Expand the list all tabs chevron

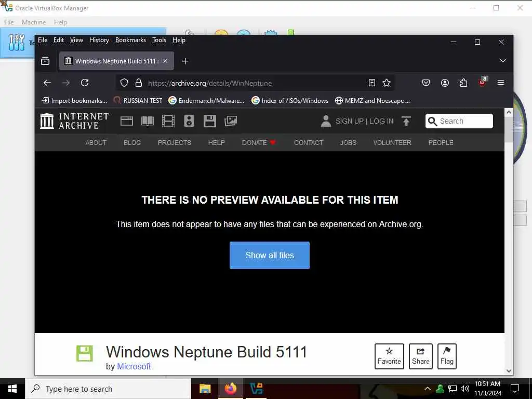click(x=503, y=61)
